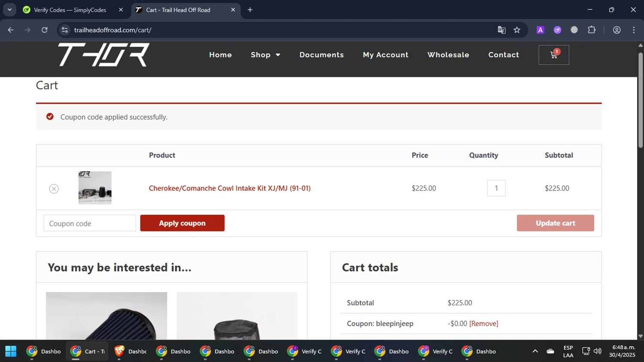644x362 pixels.
Task: Focus the Coupon code field
Action: (90, 223)
